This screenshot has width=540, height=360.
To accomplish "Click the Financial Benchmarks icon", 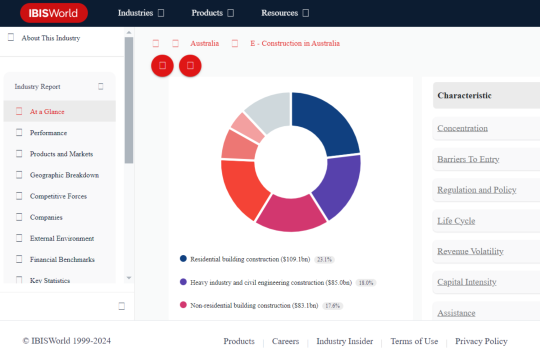I will (19, 259).
